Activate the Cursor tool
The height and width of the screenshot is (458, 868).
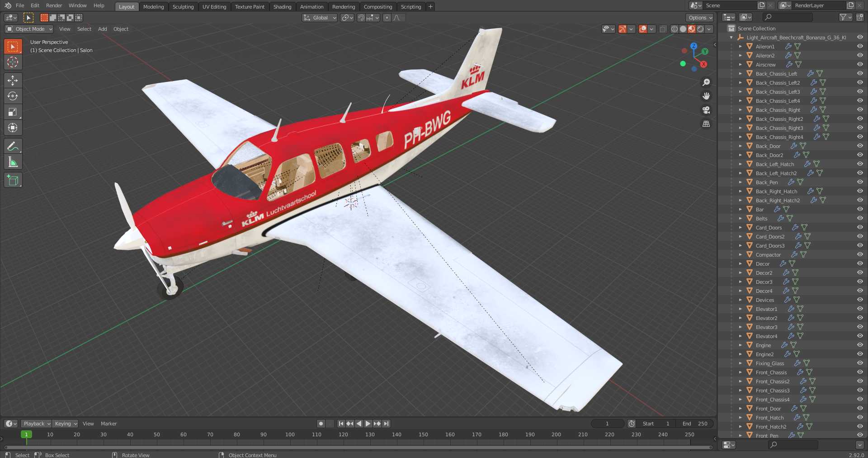click(13, 62)
